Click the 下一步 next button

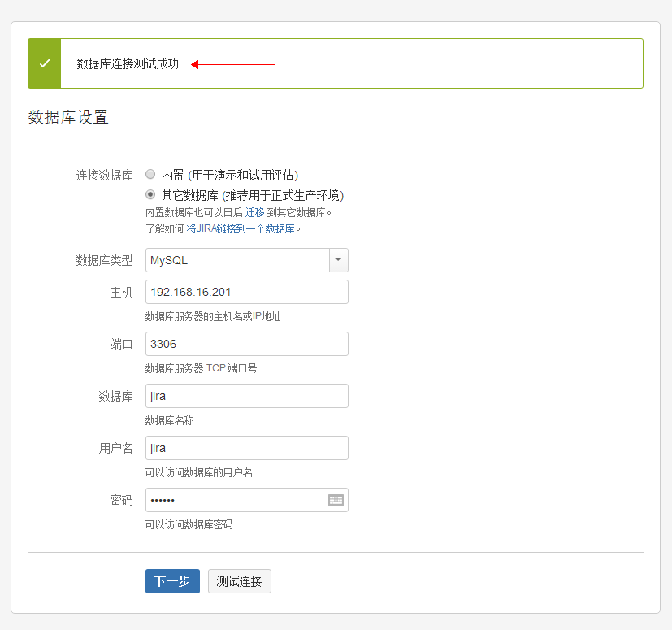[x=172, y=581]
